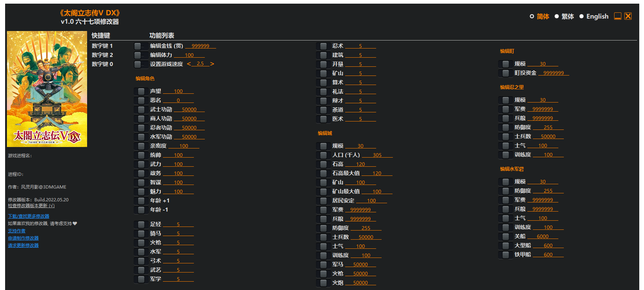The image size is (644, 290).
Task: Activate the 年龄 +1 toggle
Action: pos(140,201)
